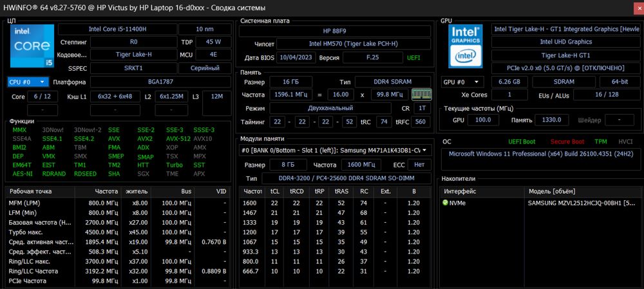Click the TDP value 45 W
Screen dimensions: 644x289
213,42
